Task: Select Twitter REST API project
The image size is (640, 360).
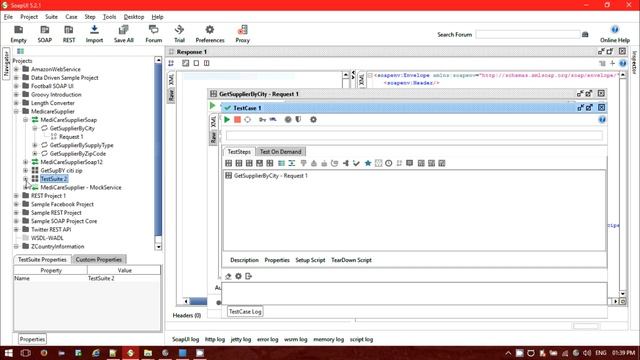Action: [x=51, y=229]
